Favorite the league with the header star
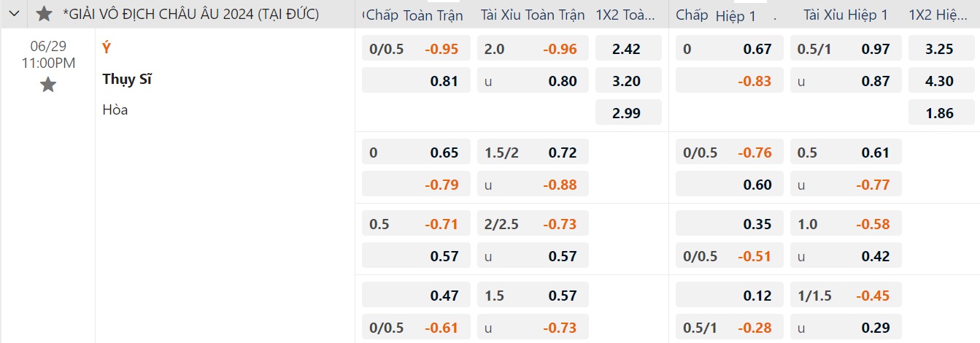The width and height of the screenshot is (980, 343). pos(44,14)
